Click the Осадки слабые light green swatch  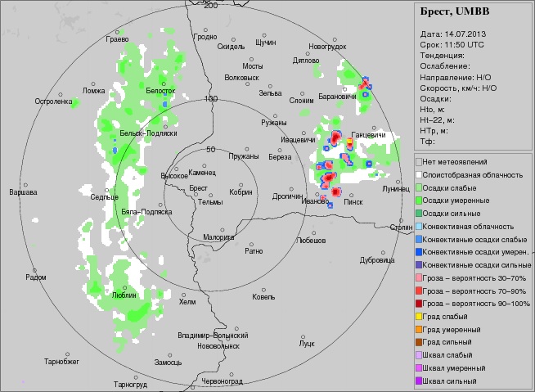(419, 187)
